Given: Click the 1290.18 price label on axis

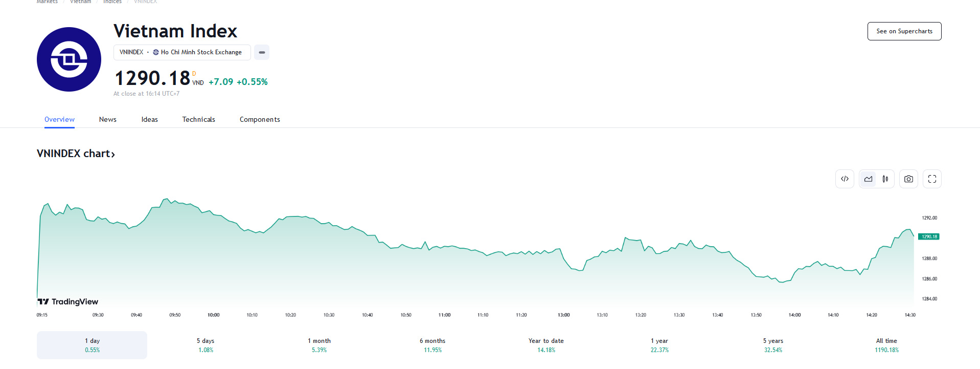Looking at the screenshot, I should [x=929, y=236].
